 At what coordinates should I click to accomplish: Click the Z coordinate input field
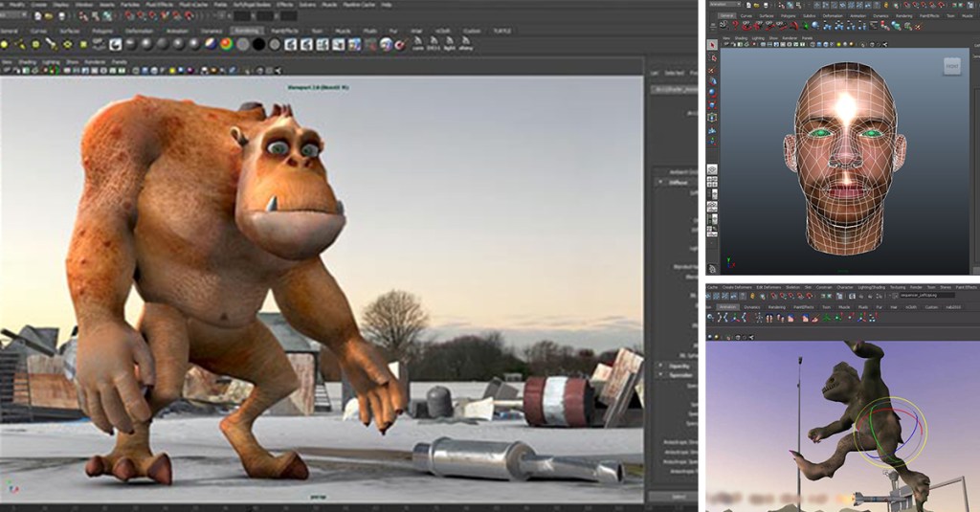[x=289, y=15]
